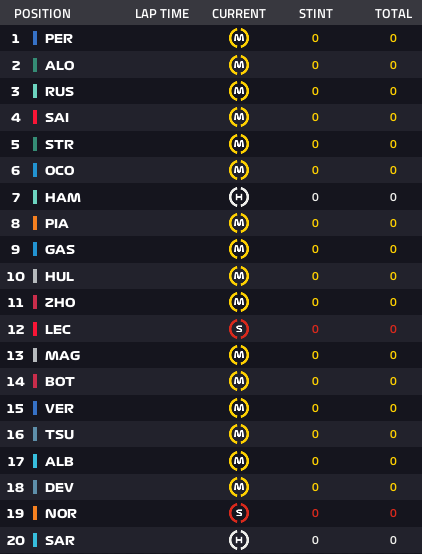Click orange McLaren color bar beside NOR
The width and height of the screenshot is (422, 554).
point(35,513)
